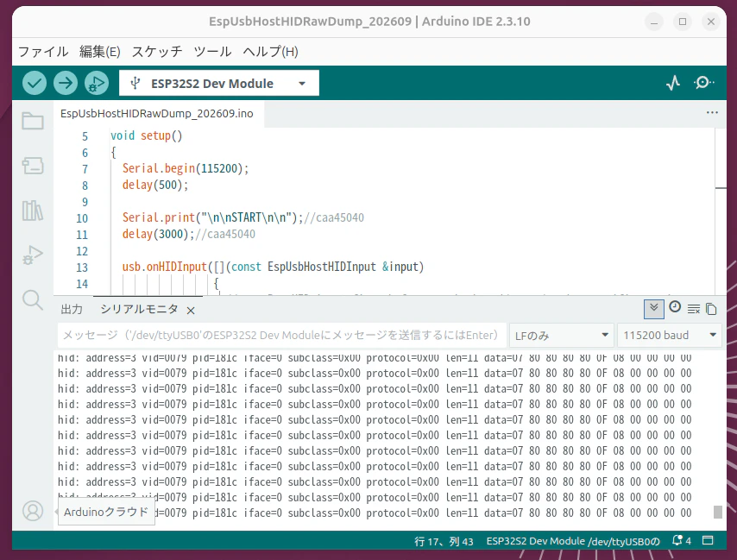Open the Serial Monitor magnifier icon
737x560 pixels.
click(703, 83)
